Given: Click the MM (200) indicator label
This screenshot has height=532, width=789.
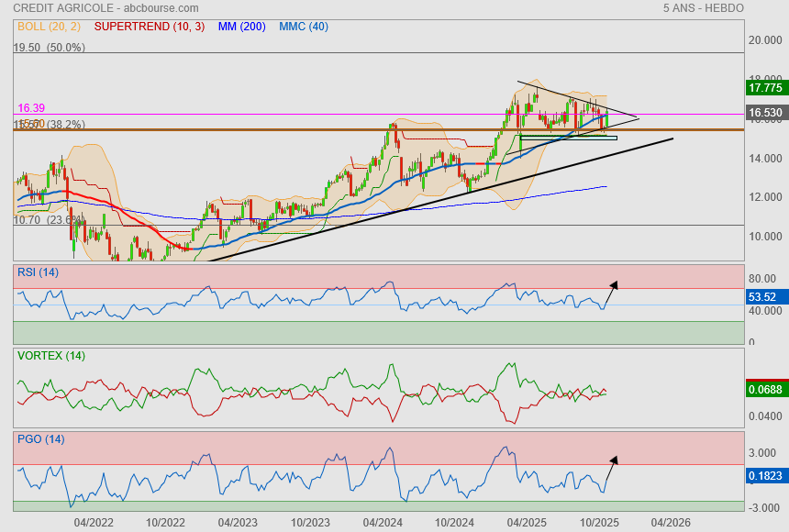Looking at the screenshot, I should click(244, 27).
